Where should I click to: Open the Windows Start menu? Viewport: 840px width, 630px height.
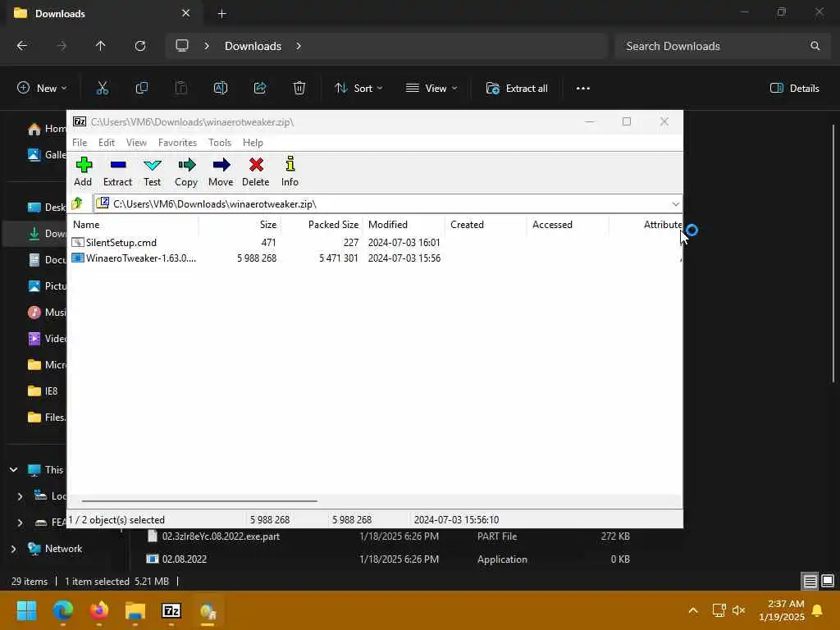coord(27,610)
